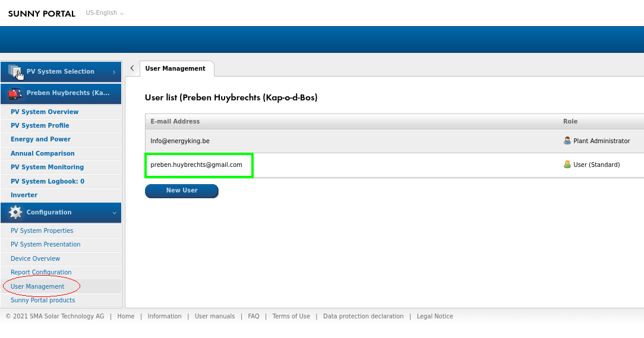Click the New User button
644x338 pixels.
[x=182, y=191]
